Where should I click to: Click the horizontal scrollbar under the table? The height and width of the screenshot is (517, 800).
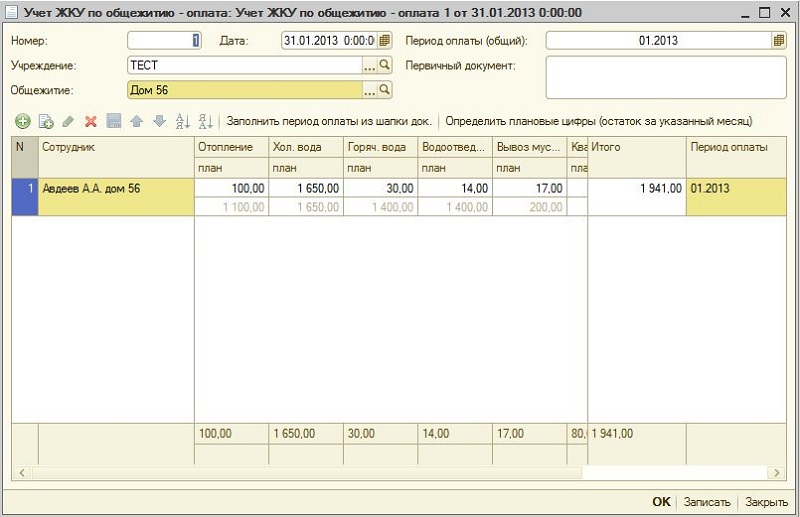tap(300, 472)
